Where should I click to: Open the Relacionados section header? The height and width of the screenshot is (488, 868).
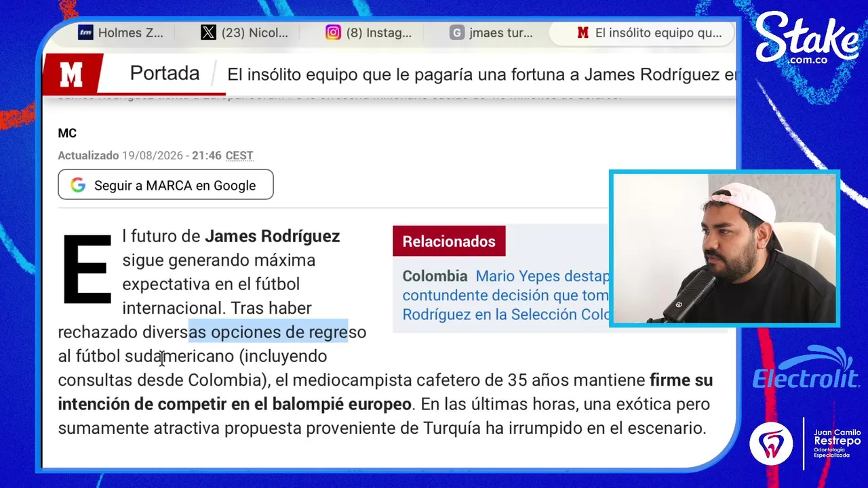[x=449, y=241]
